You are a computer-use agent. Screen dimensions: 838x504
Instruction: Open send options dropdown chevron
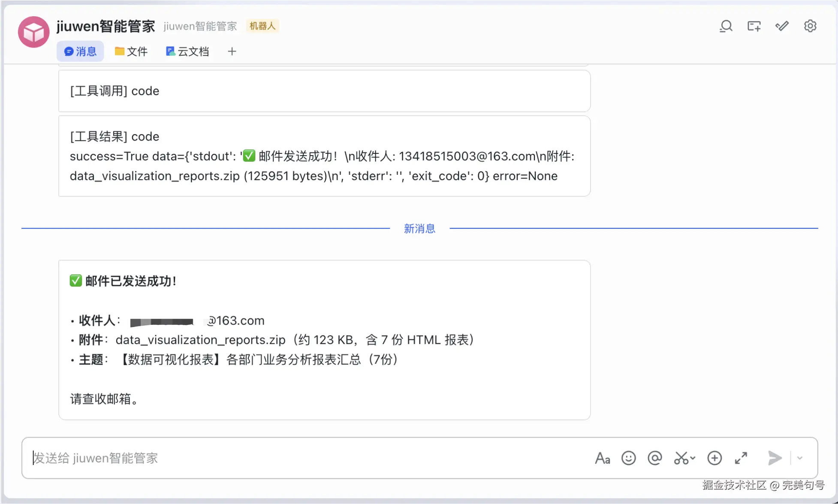click(x=800, y=458)
